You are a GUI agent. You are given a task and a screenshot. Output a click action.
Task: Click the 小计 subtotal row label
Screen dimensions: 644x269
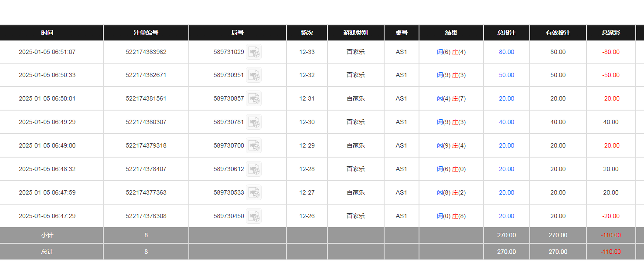[47, 235]
